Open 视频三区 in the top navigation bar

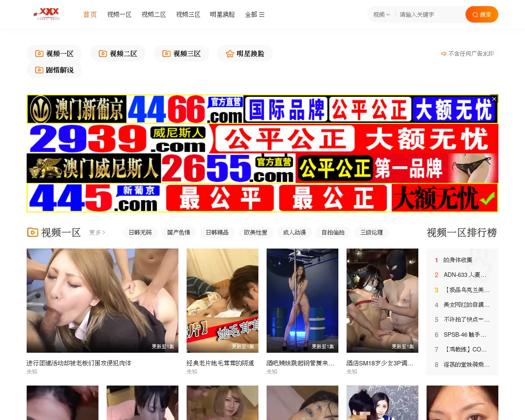[188, 15]
